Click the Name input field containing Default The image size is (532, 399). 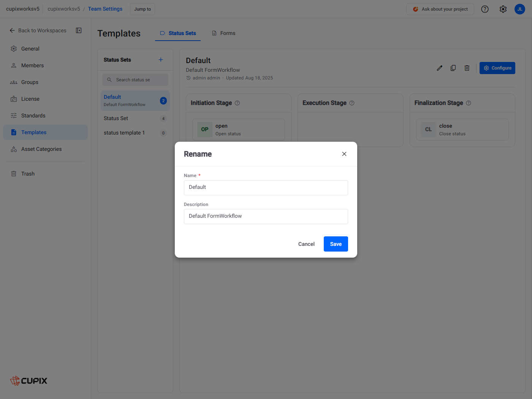266,188
